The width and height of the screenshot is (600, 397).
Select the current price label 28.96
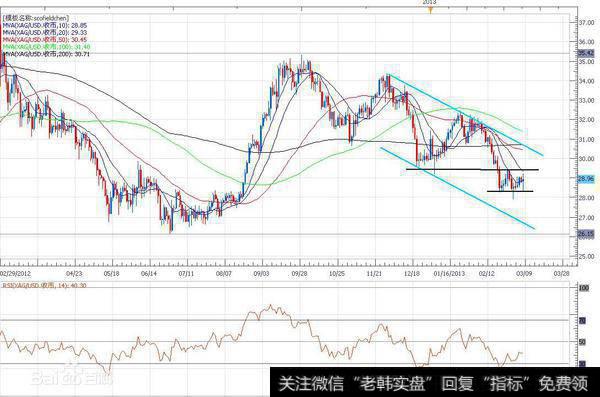click(x=586, y=179)
